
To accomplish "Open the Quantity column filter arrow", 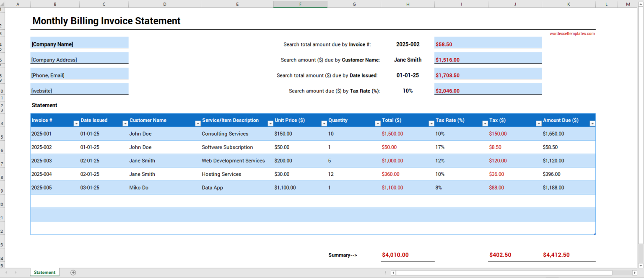I will (x=378, y=124).
